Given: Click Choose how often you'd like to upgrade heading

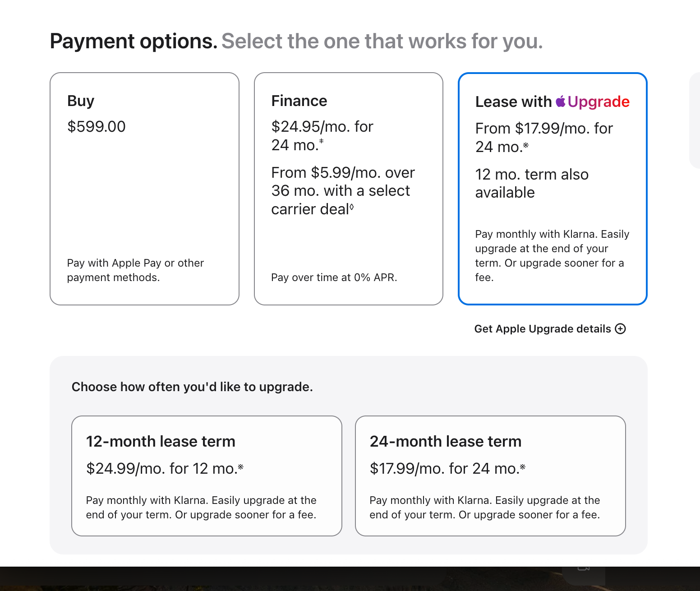Looking at the screenshot, I should (x=192, y=387).
